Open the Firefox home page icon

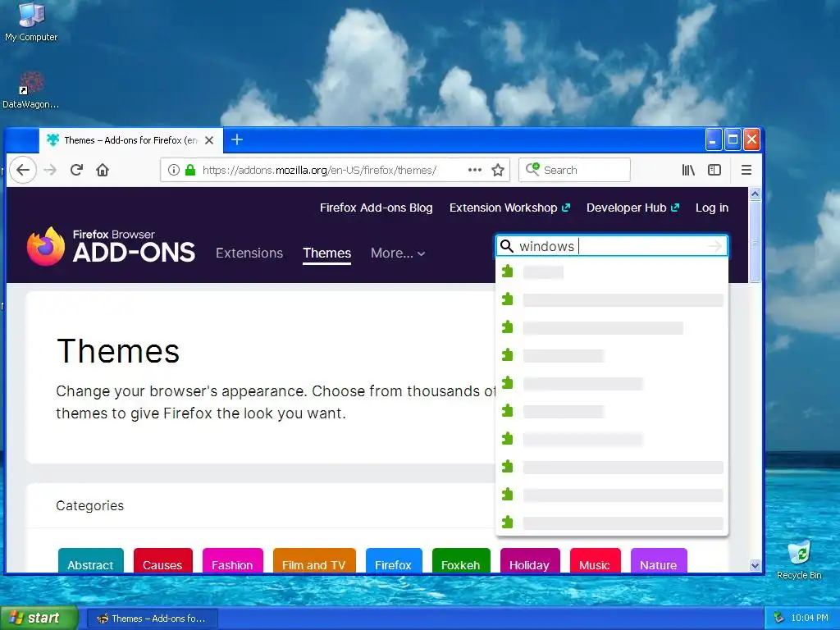click(x=103, y=170)
